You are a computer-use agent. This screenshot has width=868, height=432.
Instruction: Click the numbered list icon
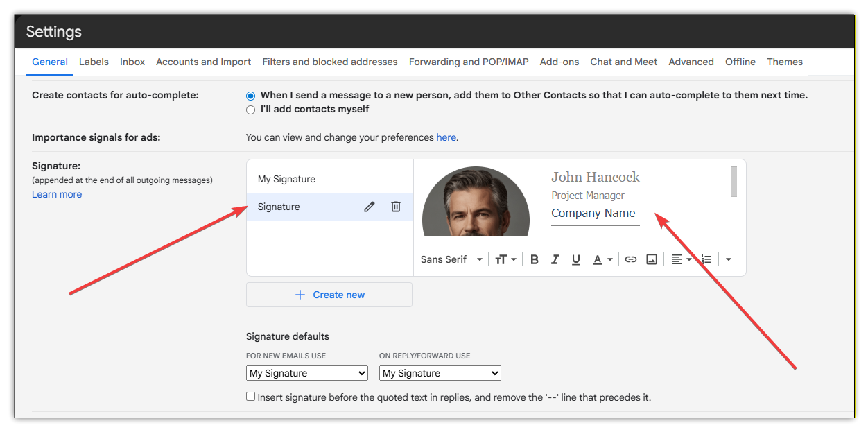tap(706, 259)
